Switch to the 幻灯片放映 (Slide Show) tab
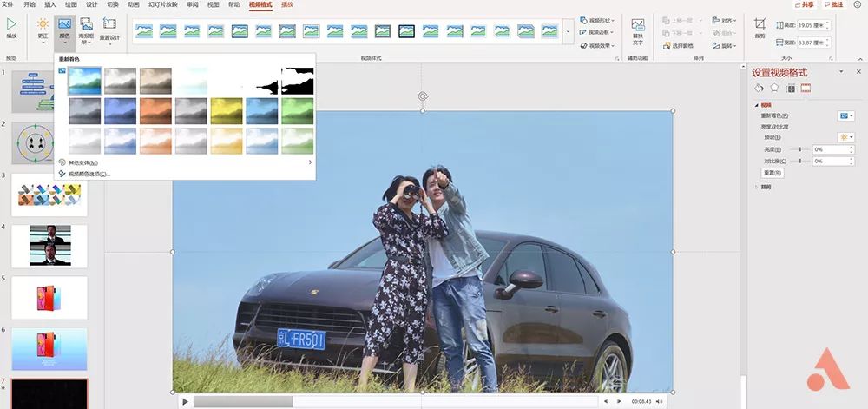The image size is (868, 409). [163, 4]
